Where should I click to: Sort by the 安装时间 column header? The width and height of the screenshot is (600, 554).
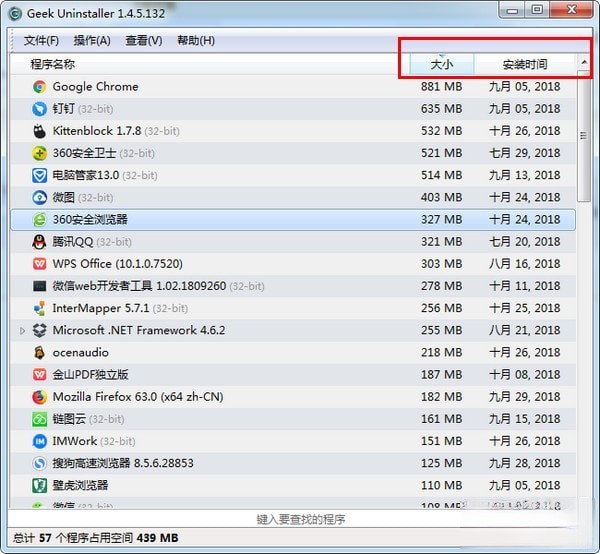click(525, 64)
